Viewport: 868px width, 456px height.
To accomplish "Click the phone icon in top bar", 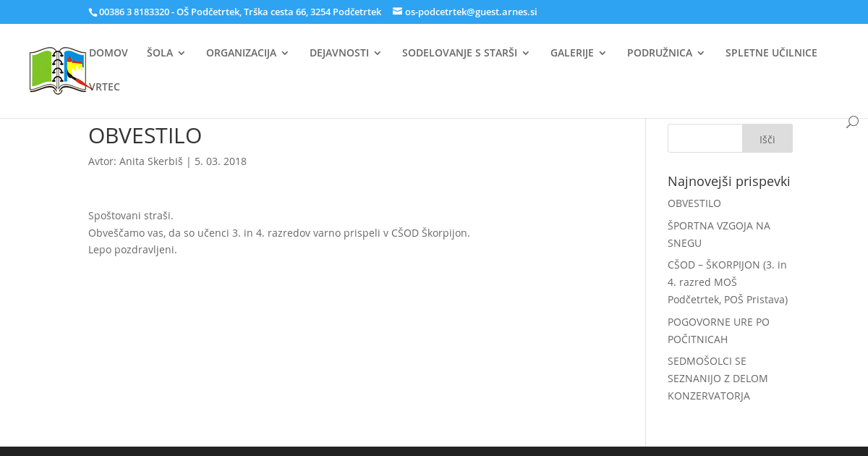I will [93, 12].
